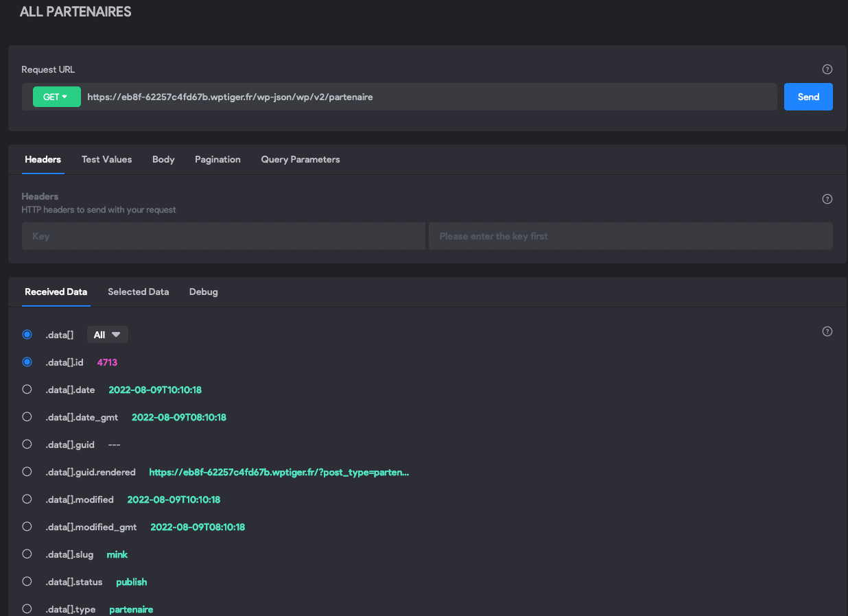Click the ALL PARTENAIRES page title
The height and width of the screenshot is (616, 848).
[x=75, y=12]
